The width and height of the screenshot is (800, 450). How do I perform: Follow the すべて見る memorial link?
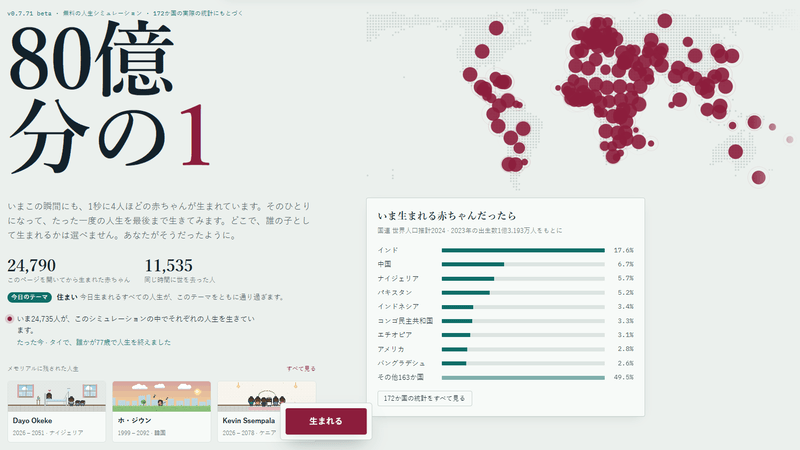[301, 368]
